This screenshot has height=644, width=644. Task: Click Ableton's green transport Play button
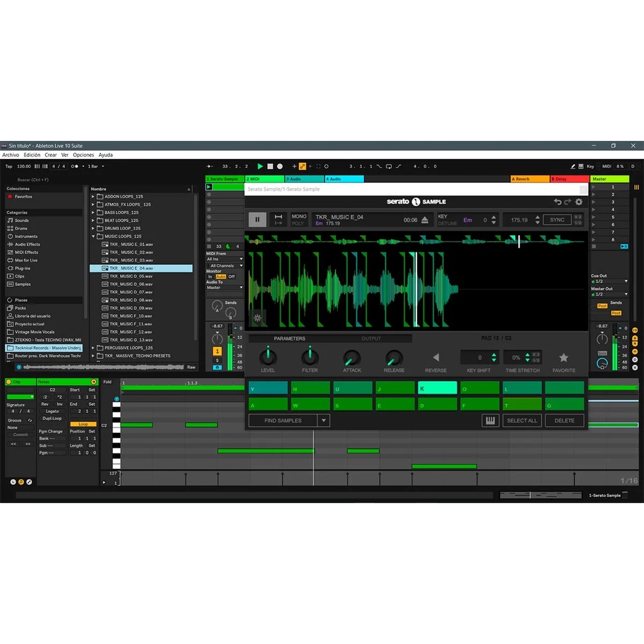tap(260, 166)
